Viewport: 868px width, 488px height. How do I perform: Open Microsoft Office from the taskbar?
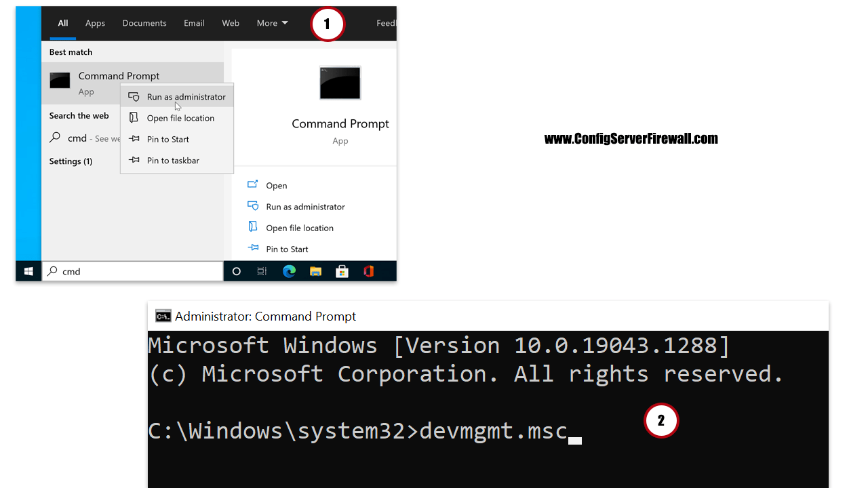pyautogui.click(x=368, y=270)
